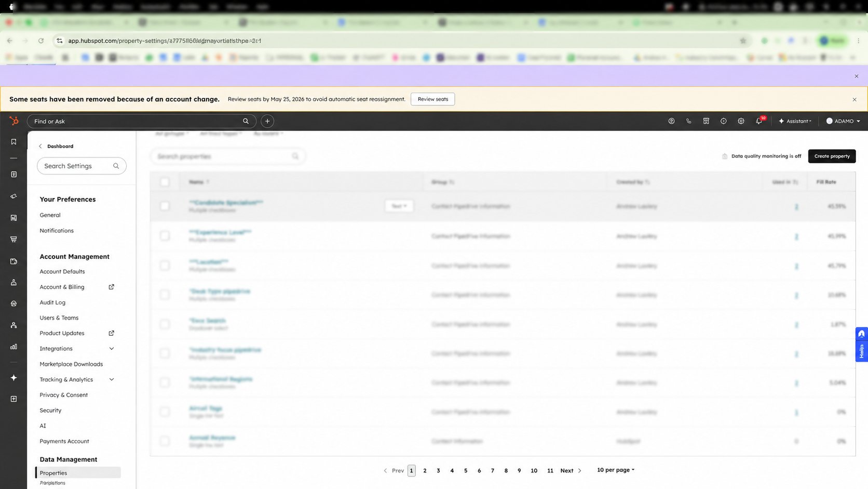Screen dimensions: 868x489
Task: Open the Bookmarks icon in left rail
Action: 14,142
